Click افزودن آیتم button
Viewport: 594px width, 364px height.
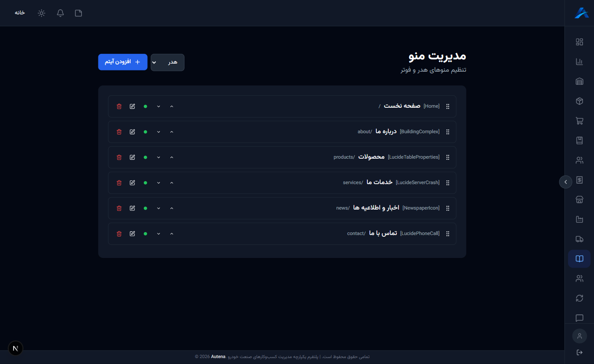(x=123, y=62)
